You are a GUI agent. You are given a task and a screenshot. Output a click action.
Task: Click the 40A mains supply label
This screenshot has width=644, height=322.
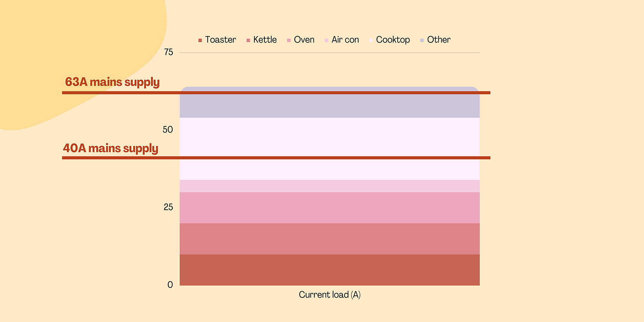[x=110, y=148]
